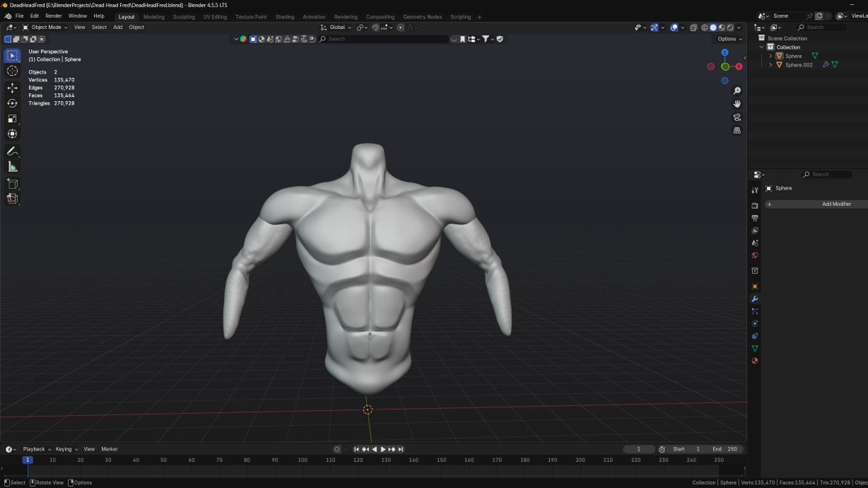Open the Object properties tab

coord(754,286)
